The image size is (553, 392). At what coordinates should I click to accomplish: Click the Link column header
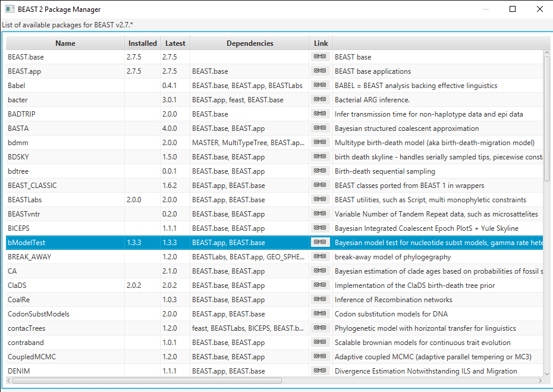321,43
